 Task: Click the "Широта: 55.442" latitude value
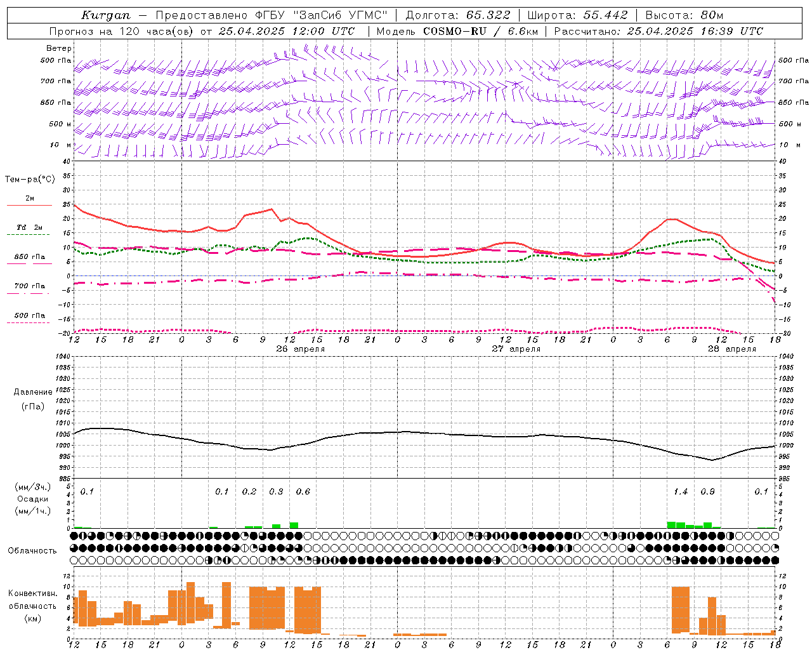[x=578, y=15]
